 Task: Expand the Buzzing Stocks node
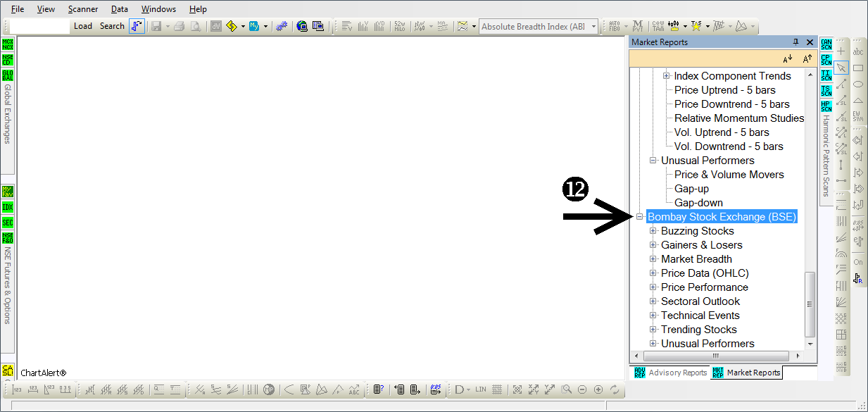point(653,231)
